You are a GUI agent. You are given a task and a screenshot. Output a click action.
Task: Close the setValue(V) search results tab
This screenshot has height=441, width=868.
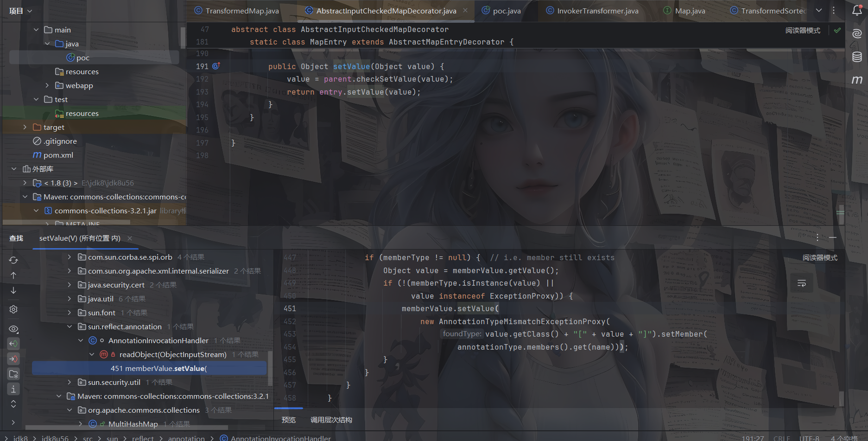(130, 238)
